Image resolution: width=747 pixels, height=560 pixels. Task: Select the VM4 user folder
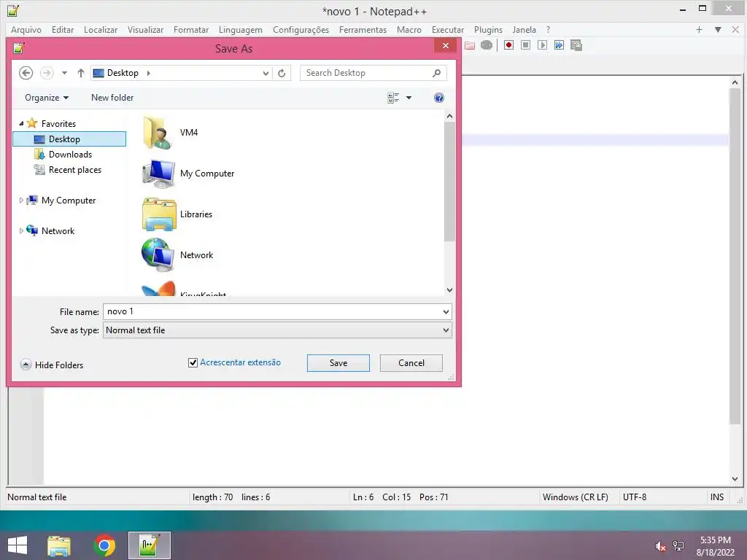(x=170, y=133)
